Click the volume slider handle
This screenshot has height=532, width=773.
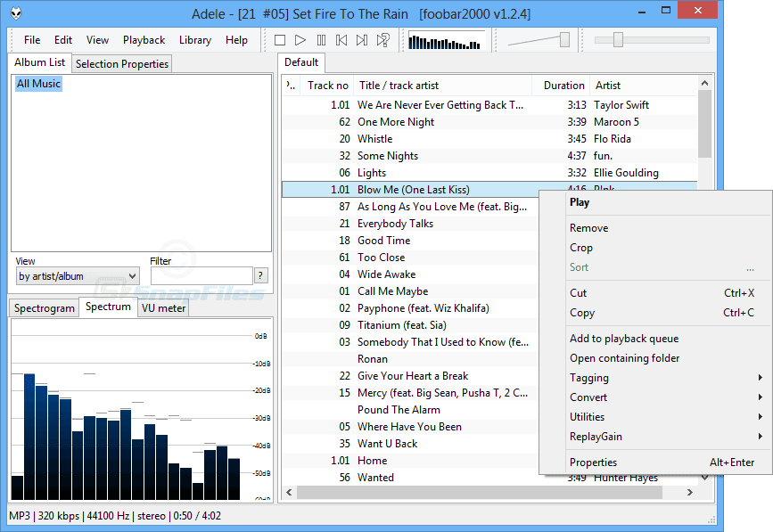[564, 40]
